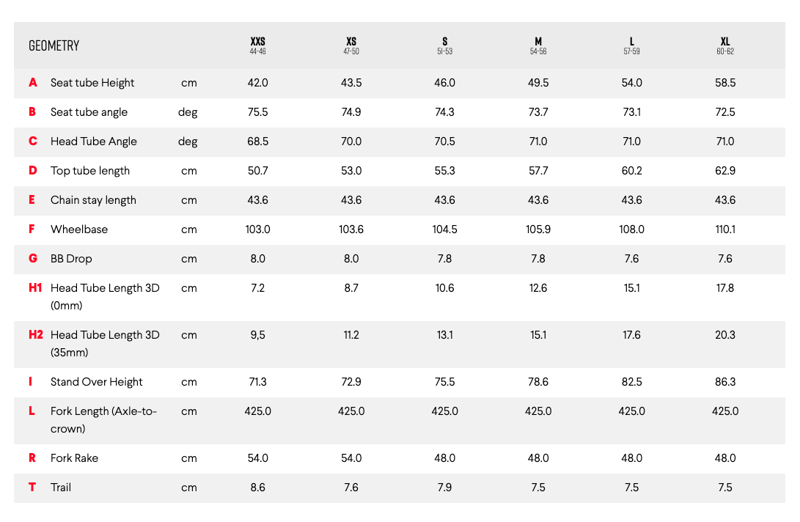Click the red H1 row marker
The image size is (800, 522).
point(36,288)
